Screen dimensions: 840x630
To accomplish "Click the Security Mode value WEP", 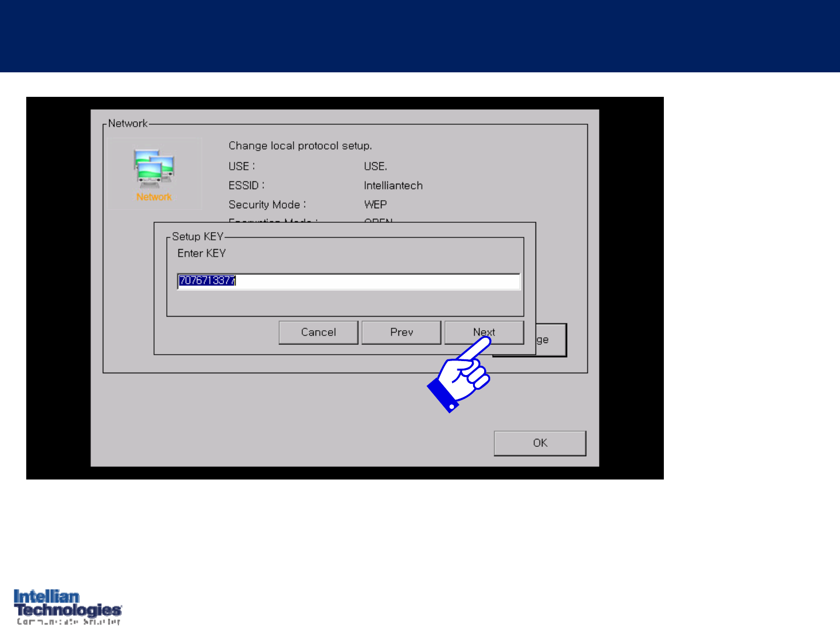I will pos(375,205).
